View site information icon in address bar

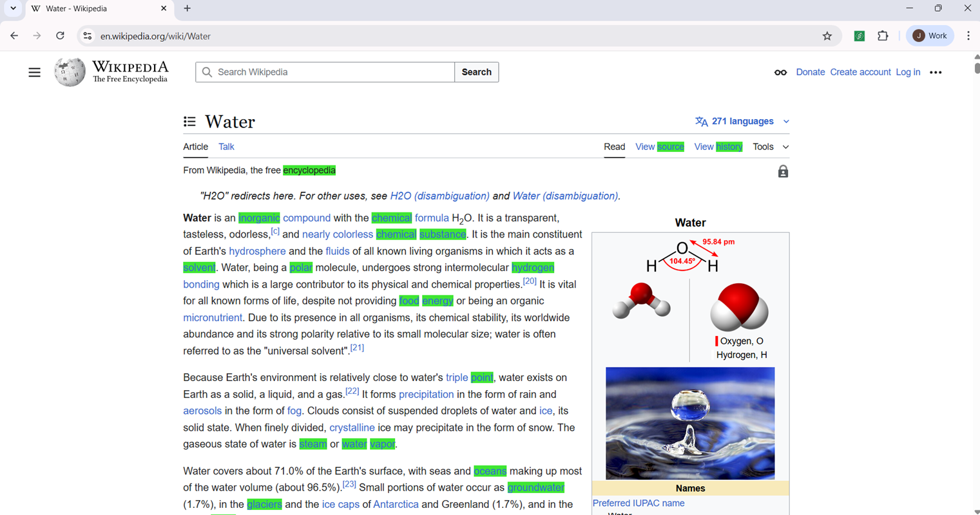click(x=88, y=36)
